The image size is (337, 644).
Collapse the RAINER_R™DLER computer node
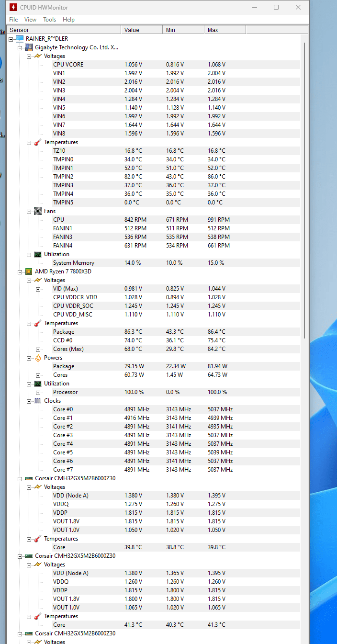11,39
